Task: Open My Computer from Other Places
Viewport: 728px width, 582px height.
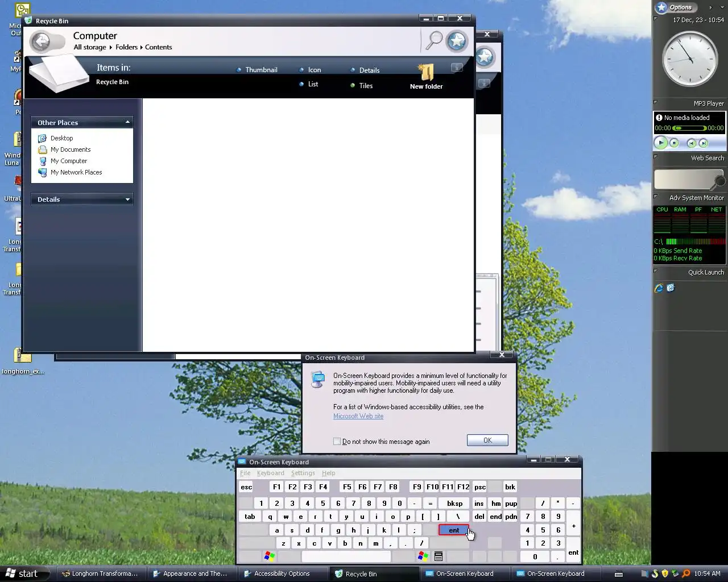Action: (x=63, y=161)
